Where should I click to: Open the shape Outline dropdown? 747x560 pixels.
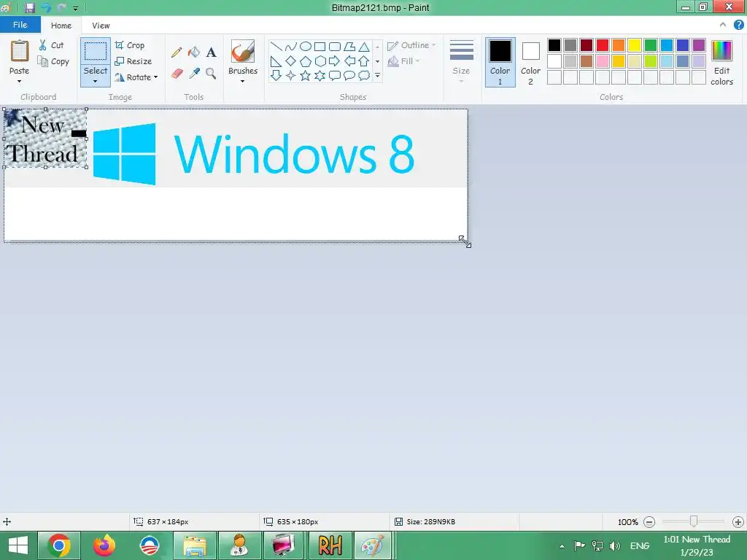pos(411,45)
